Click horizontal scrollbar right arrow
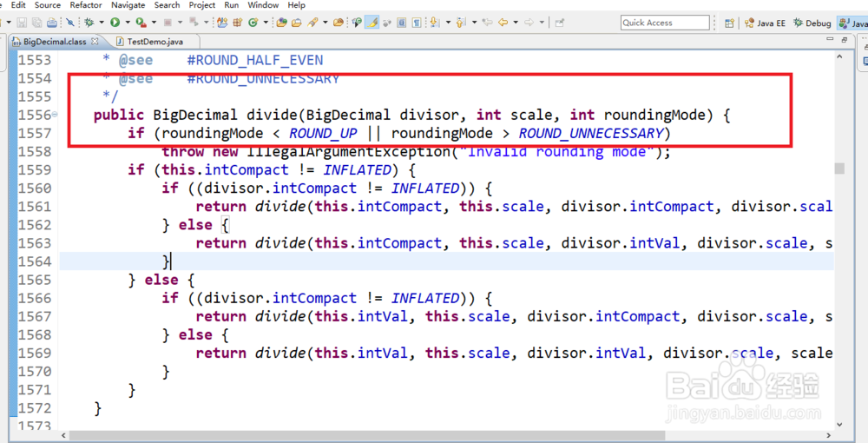This screenshot has height=443, width=868. [x=828, y=436]
